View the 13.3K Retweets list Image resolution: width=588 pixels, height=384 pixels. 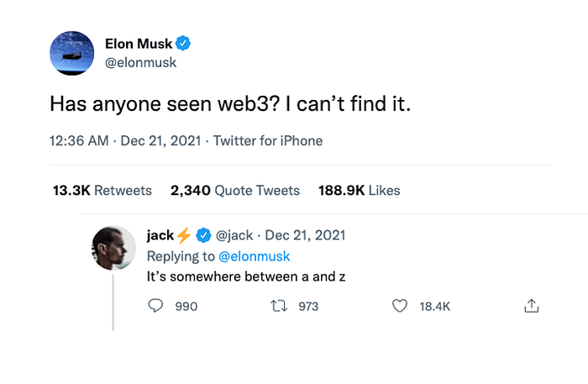[102, 191]
